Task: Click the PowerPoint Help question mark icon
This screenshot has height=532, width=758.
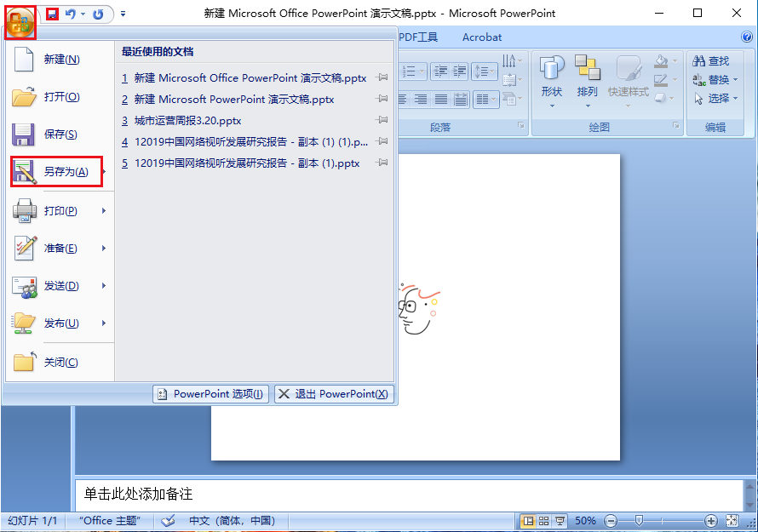Action: pyautogui.click(x=747, y=37)
